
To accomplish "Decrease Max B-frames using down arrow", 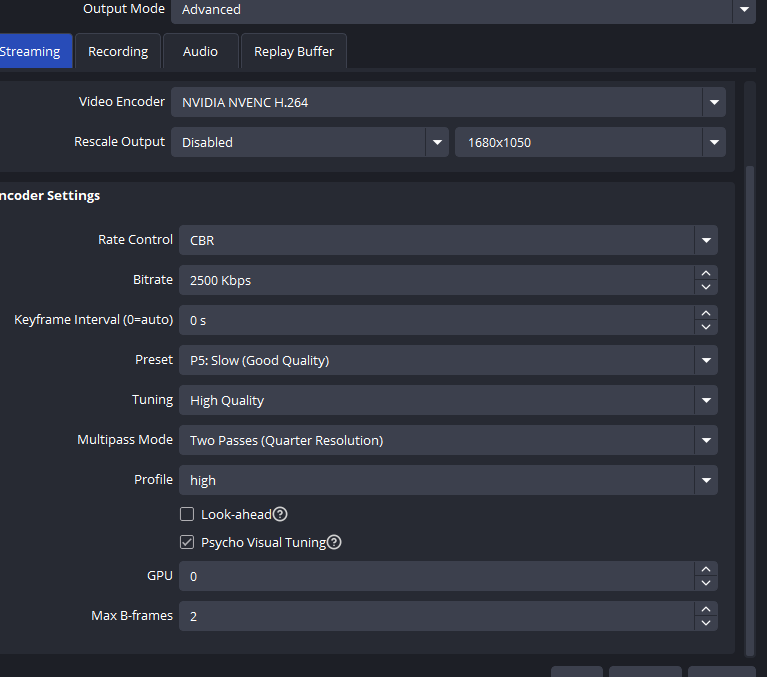I will coord(706,623).
